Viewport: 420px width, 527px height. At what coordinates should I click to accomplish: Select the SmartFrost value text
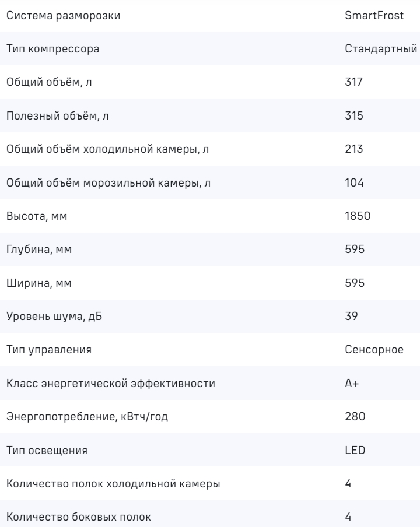374,16
